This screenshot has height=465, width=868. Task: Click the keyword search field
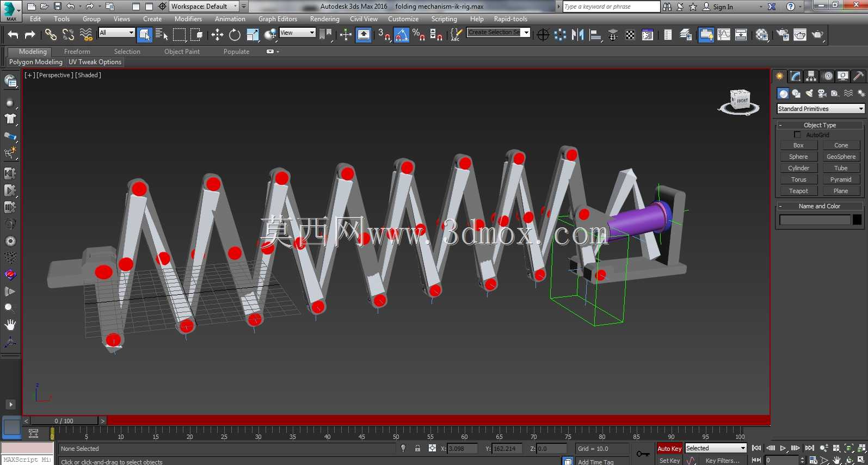[x=611, y=7]
